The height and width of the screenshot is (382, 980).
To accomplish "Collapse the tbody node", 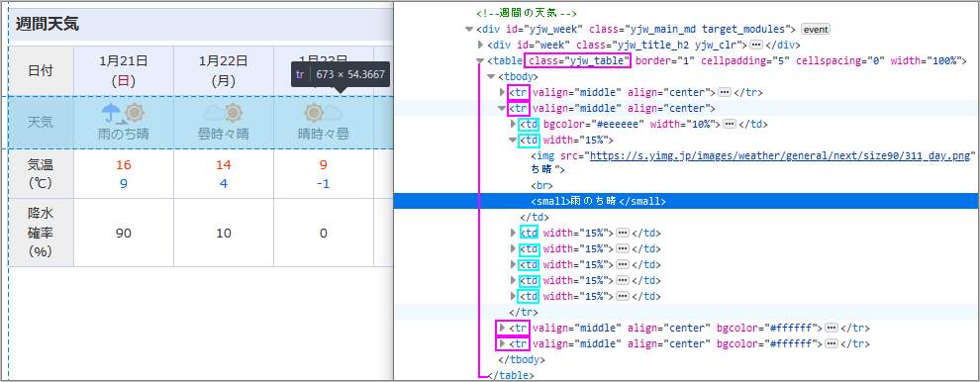I will click(x=491, y=77).
